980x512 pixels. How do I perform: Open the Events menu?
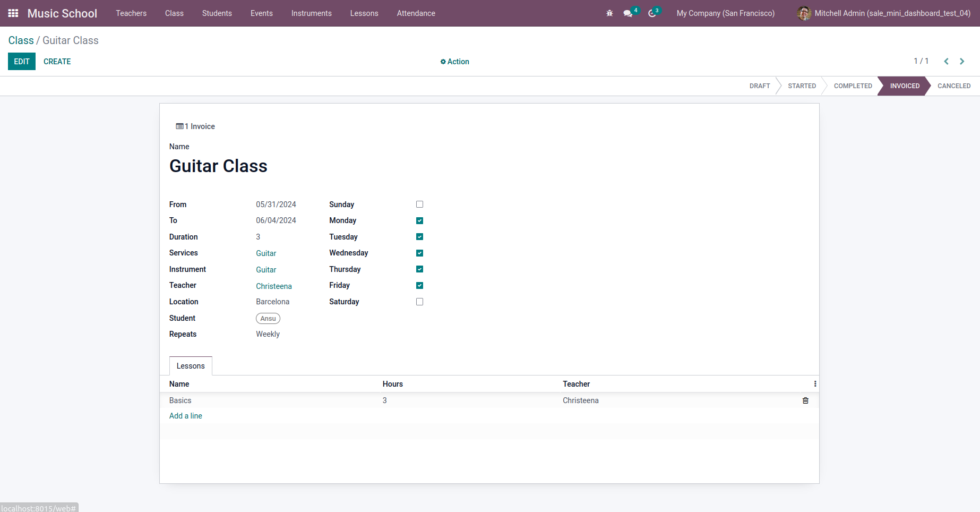tap(262, 13)
